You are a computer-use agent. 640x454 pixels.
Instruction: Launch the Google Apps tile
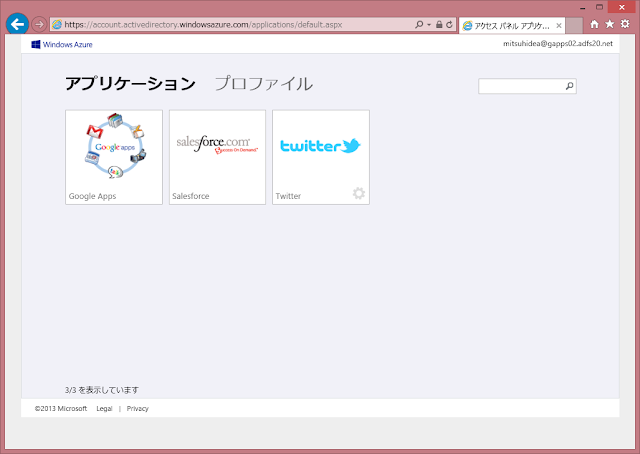pyautogui.click(x=114, y=157)
